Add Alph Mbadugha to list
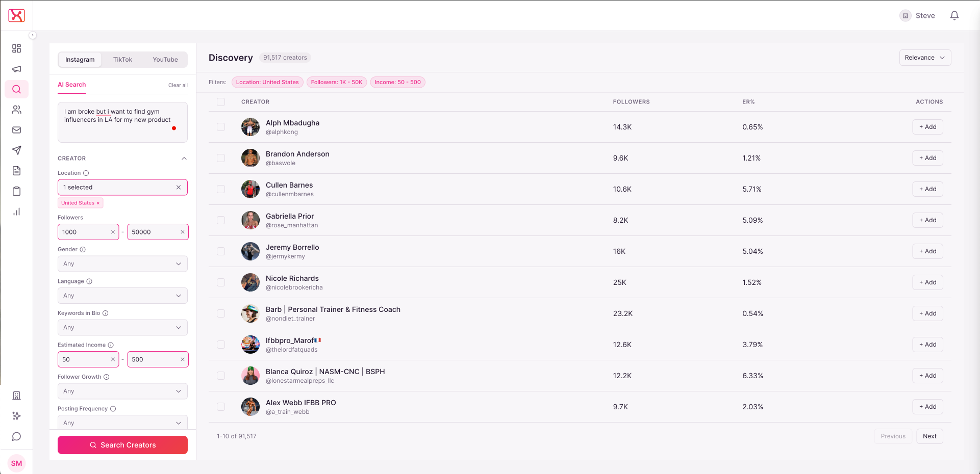Screen dimensions: 980x474 pyautogui.click(x=927, y=127)
